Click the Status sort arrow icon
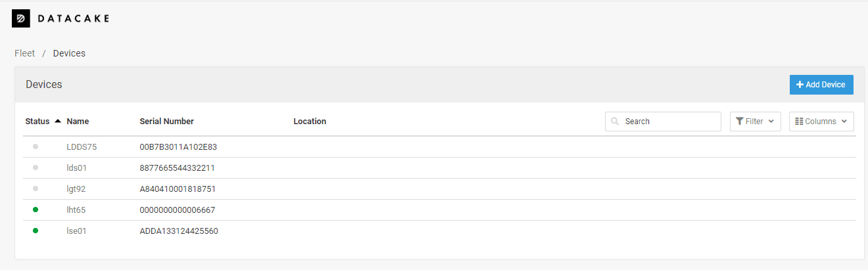The width and height of the screenshot is (868, 270). [x=58, y=121]
